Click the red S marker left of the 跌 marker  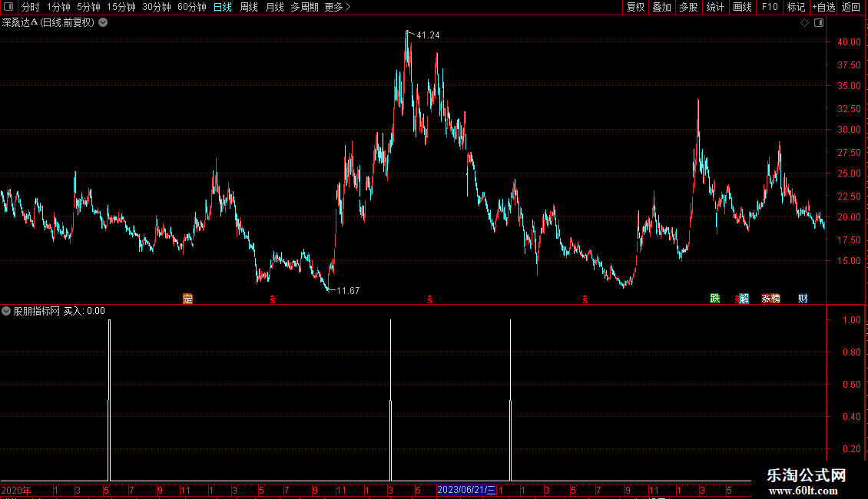[585, 299]
